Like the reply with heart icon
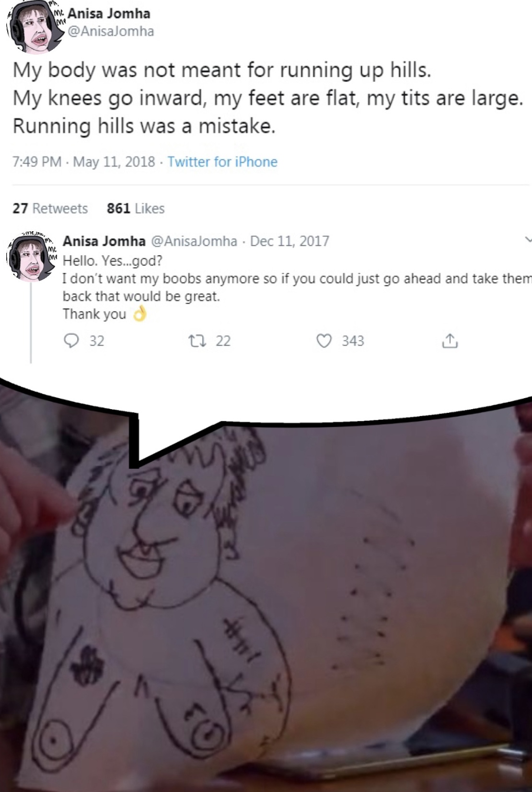 point(324,341)
